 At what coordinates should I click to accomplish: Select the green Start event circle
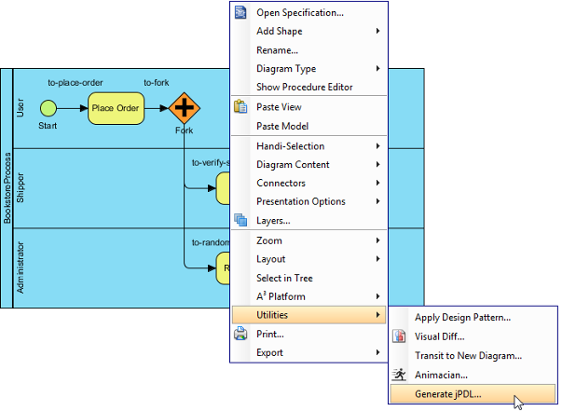coord(48,108)
